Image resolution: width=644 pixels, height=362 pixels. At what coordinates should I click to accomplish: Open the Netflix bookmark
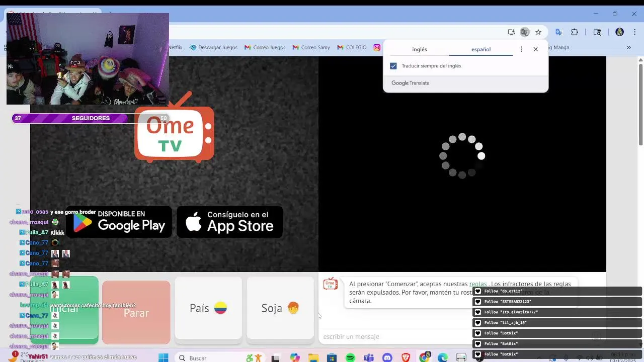coord(176,47)
